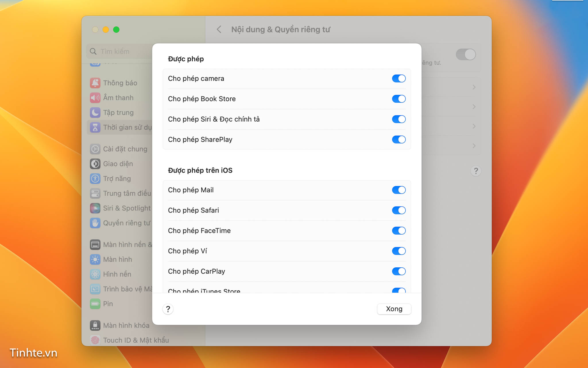This screenshot has width=588, height=368.
Task: Toggle Cho phép CarPlay switch
Action: coord(399,271)
